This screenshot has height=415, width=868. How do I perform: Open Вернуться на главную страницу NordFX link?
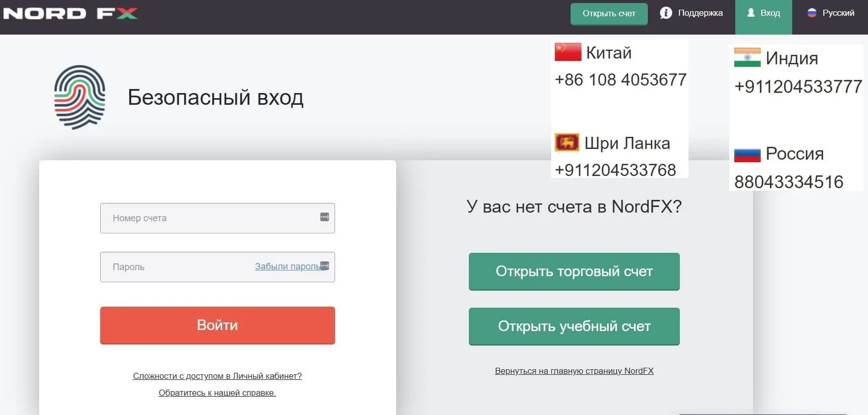tap(574, 371)
